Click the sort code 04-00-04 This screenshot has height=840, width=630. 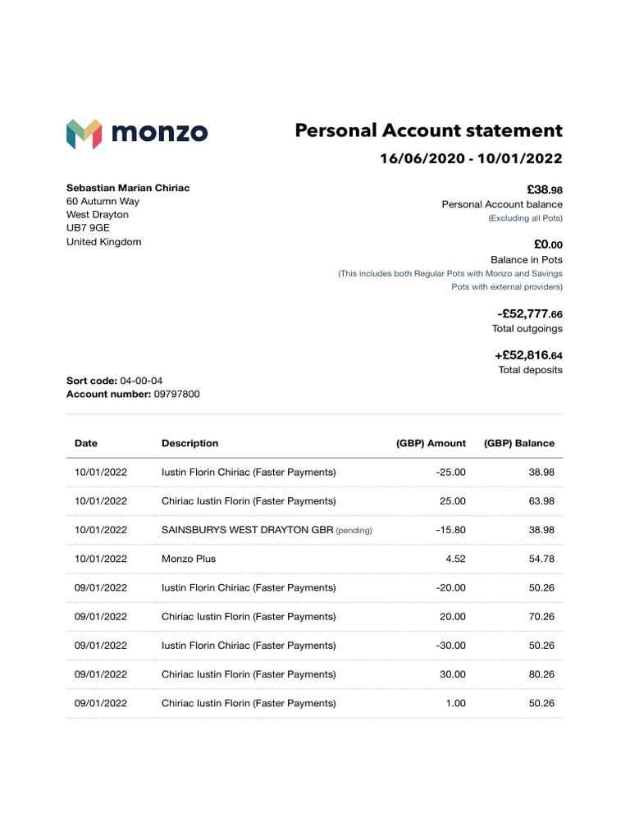pyautogui.click(x=141, y=381)
